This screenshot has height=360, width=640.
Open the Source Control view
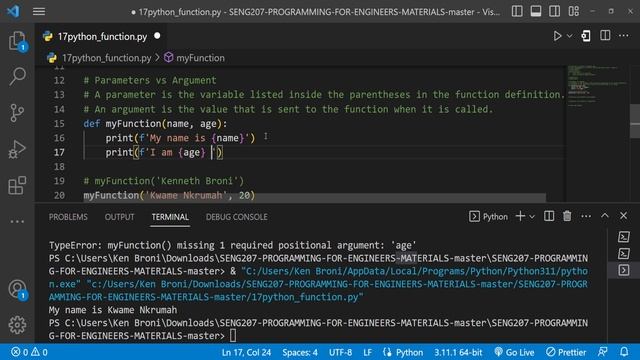pos(17,113)
